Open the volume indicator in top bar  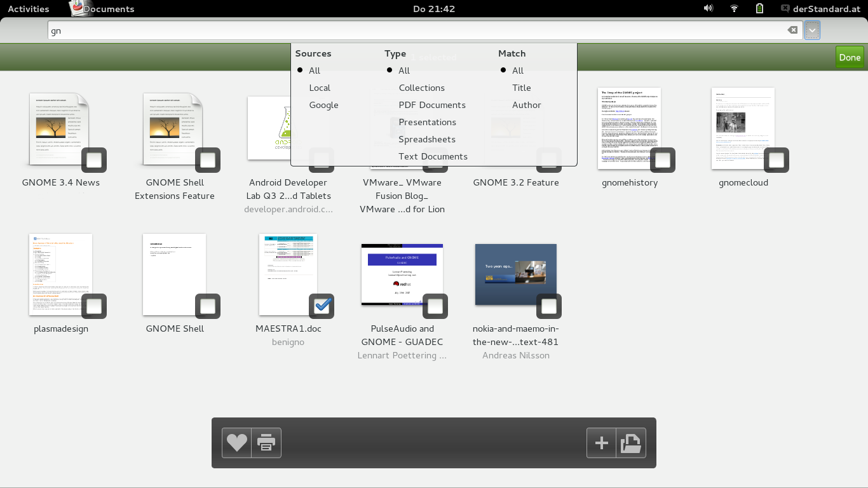(x=709, y=8)
